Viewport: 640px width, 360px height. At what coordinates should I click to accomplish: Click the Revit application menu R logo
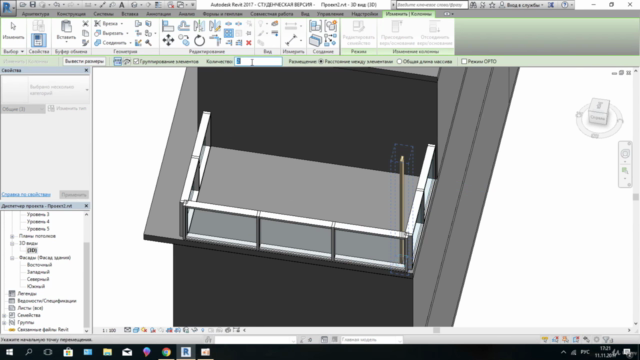click(x=8, y=8)
